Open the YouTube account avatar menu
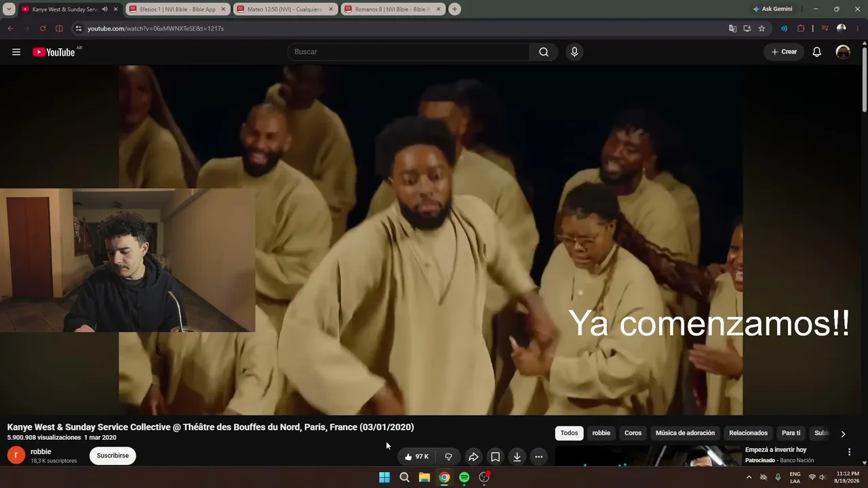This screenshot has height=488, width=868. pyautogui.click(x=843, y=52)
